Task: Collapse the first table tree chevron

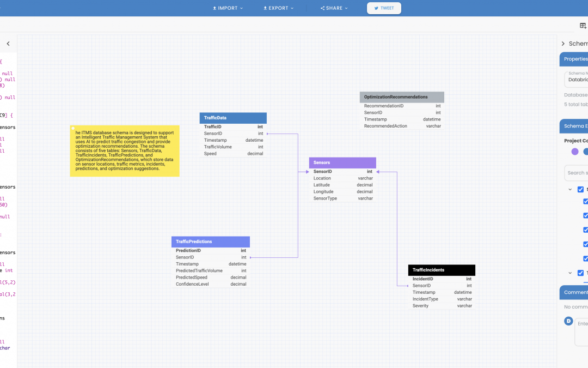Action: pyautogui.click(x=570, y=189)
